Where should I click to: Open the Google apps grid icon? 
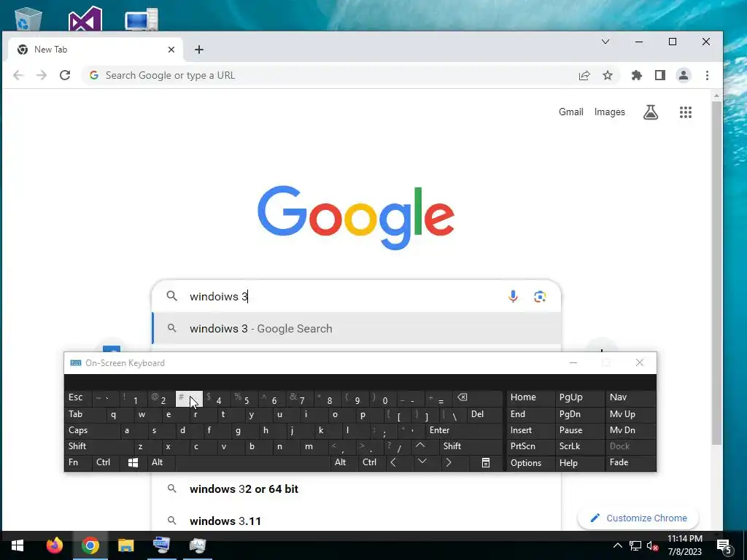tap(686, 112)
